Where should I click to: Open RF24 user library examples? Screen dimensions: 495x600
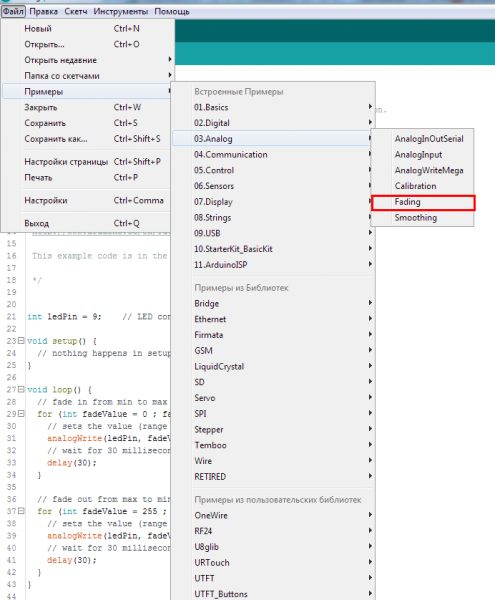[273, 531]
